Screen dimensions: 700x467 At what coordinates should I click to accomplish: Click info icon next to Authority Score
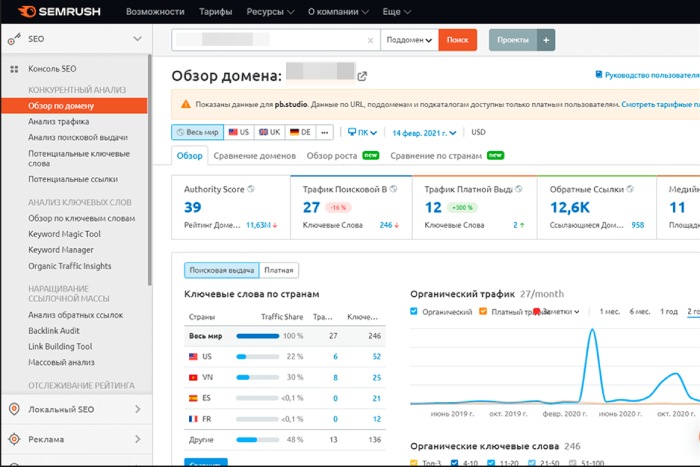point(251,187)
